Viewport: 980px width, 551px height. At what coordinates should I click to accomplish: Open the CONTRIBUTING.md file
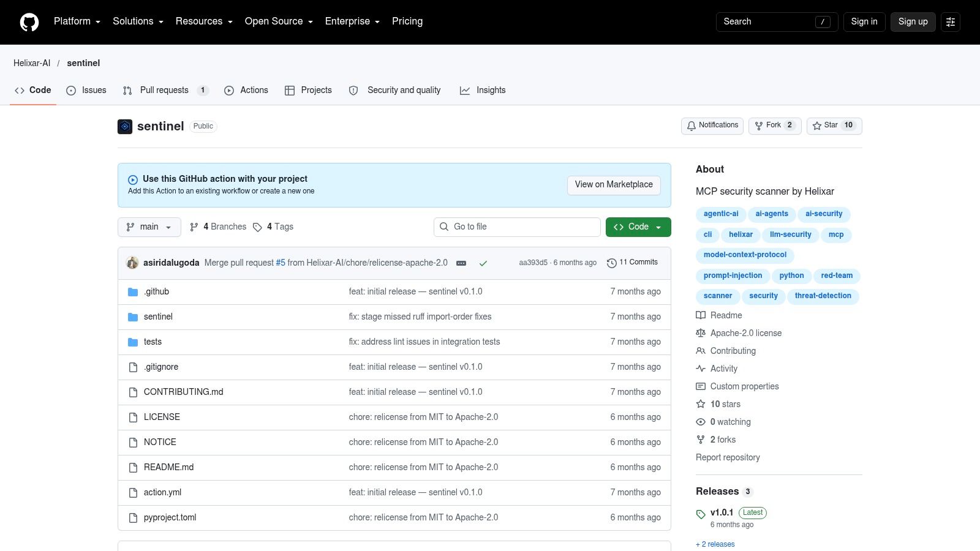184,392
